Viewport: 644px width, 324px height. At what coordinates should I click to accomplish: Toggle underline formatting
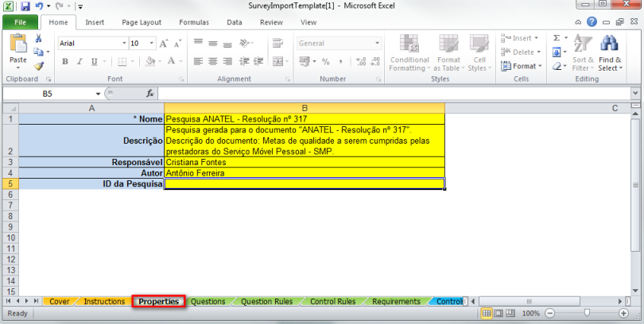point(94,61)
